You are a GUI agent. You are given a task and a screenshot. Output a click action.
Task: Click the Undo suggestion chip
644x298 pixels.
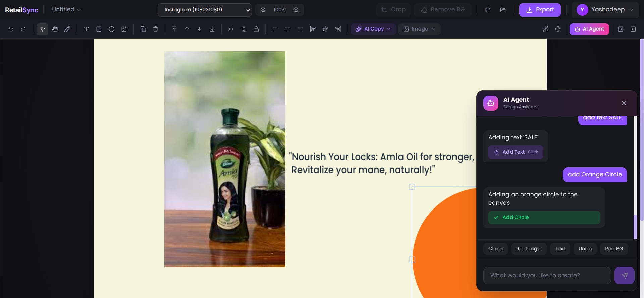coord(585,249)
